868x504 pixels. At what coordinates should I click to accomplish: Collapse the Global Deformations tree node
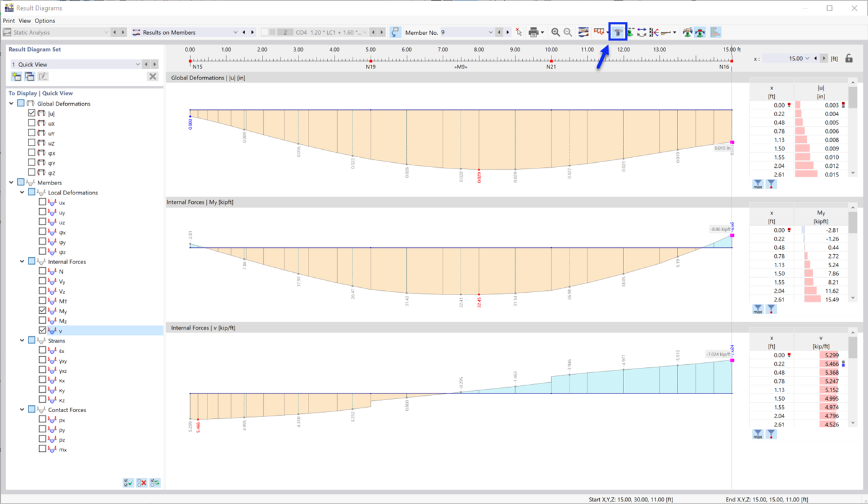[12, 104]
